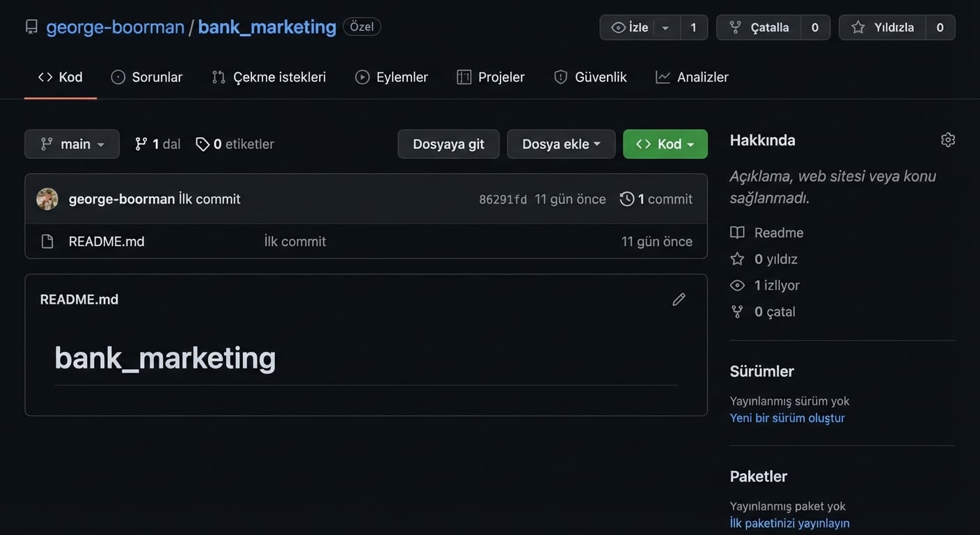Edit the README with the pencil icon
This screenshot has width=980, height=535.
[679, 299]
